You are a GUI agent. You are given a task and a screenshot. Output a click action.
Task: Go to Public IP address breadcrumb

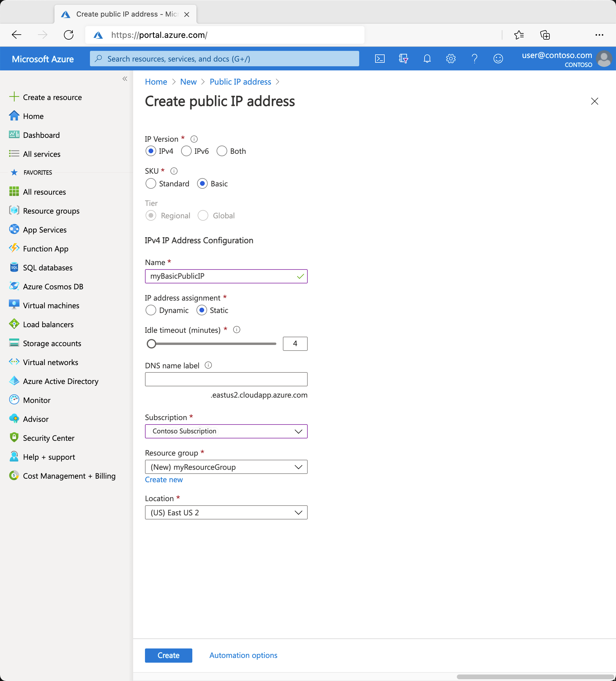(240, 82)
